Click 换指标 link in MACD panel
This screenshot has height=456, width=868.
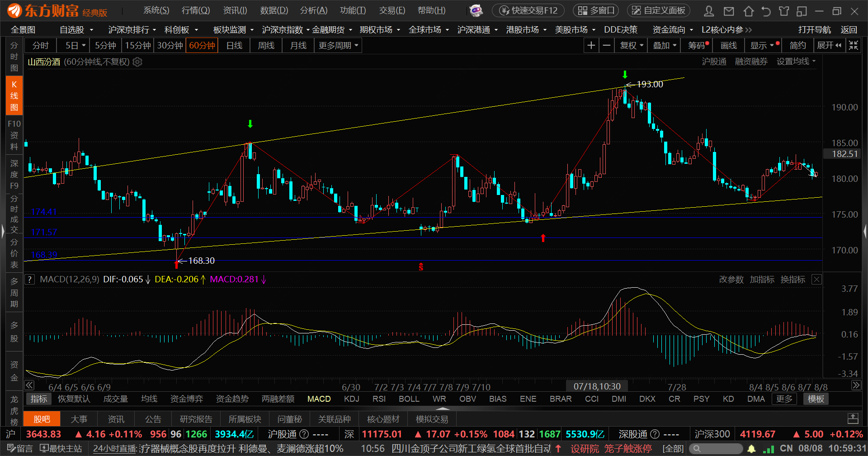click(x=793, y=280)
